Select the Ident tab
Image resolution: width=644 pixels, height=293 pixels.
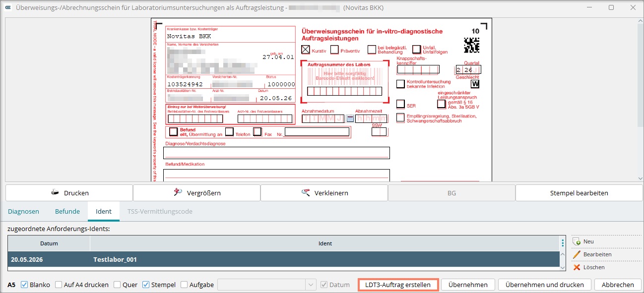pyautogui.click(x=104, y=211)
